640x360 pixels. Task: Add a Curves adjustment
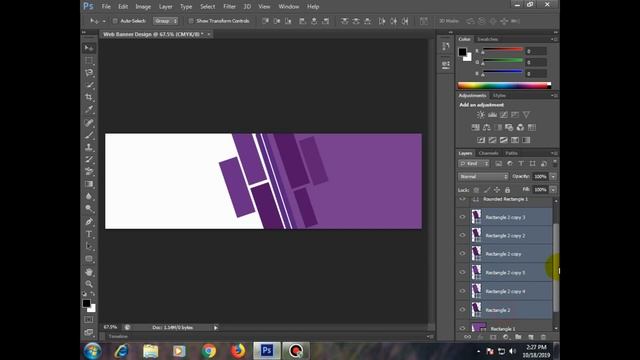point(504,115)
